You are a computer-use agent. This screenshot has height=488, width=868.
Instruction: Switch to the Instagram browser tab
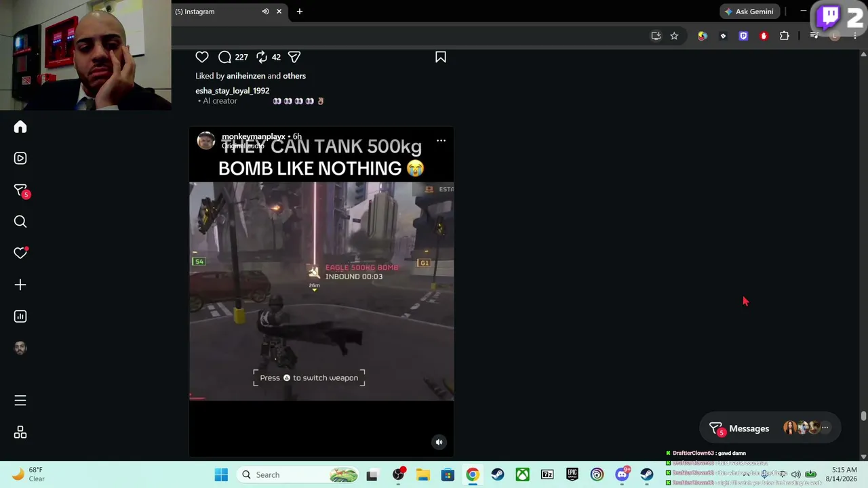(x=217, y=12)
